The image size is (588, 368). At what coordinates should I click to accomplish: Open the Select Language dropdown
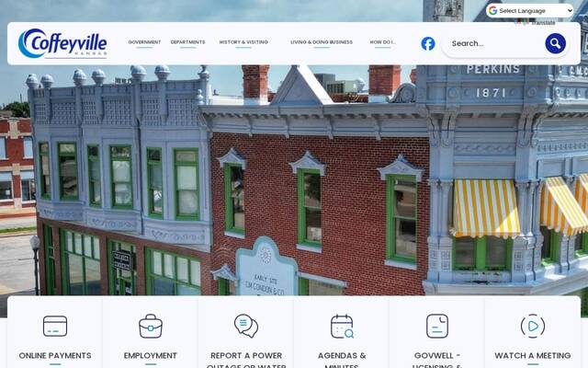[x=530, y=11]
